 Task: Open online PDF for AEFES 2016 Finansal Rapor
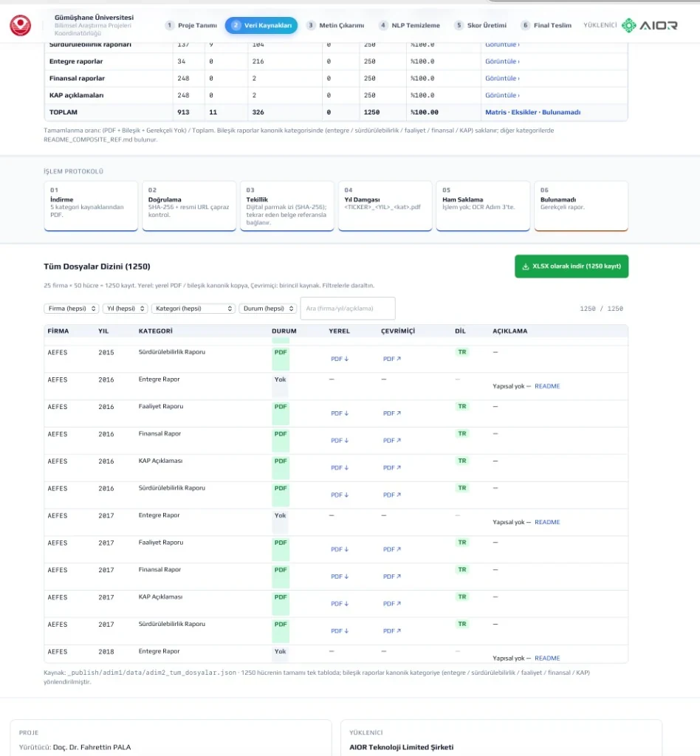pos(391,440)
